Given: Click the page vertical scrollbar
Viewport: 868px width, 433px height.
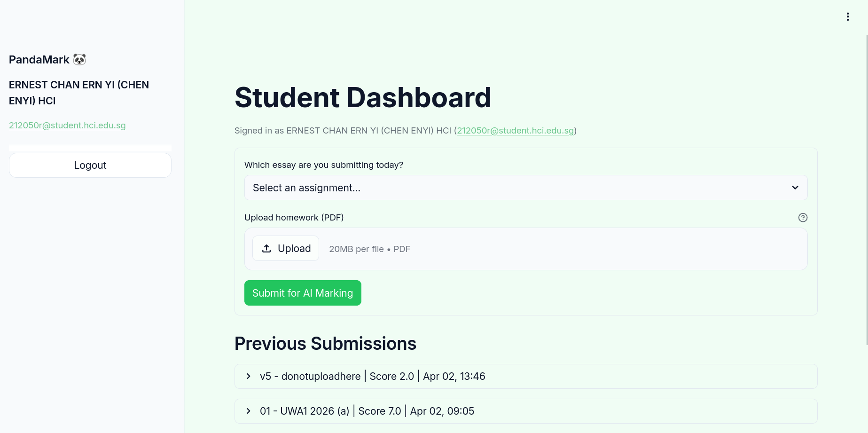Looking at the screenshot, I should (867, 188).
